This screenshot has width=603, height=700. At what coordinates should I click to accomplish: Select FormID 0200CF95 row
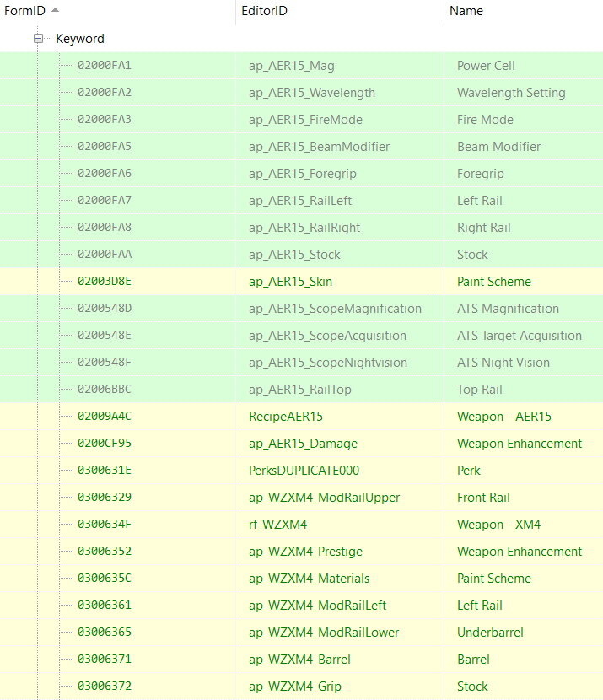(x=301, y=444)
